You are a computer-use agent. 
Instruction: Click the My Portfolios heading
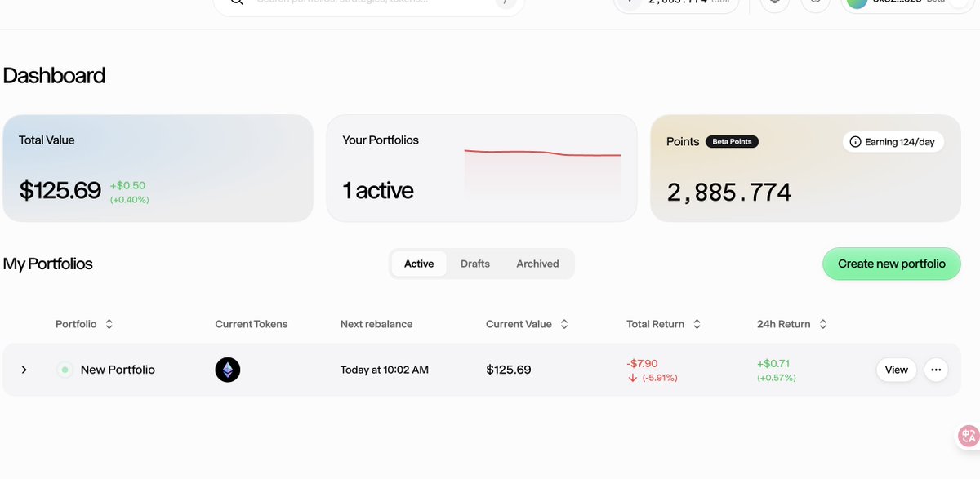coord(48,264)
